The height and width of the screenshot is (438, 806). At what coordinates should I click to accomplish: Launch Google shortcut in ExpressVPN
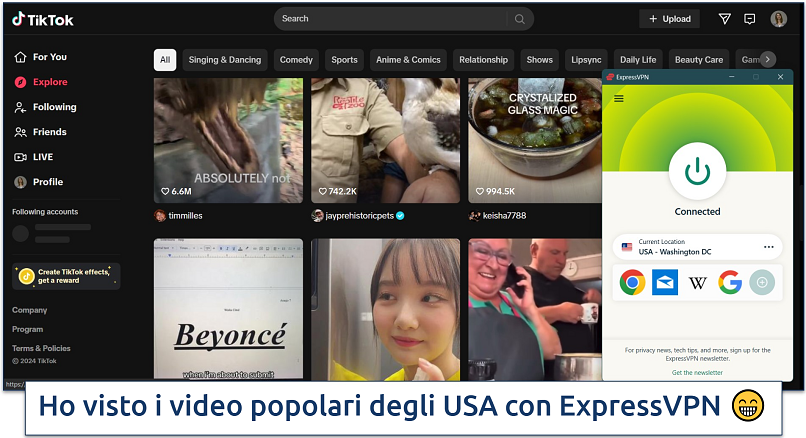(x=730, y=282)
